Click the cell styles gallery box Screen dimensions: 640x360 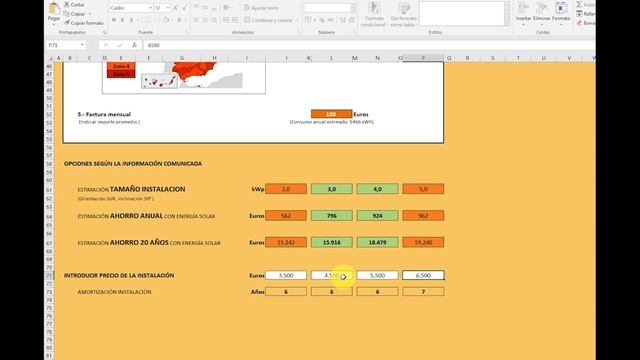click(x=462, y=14)
